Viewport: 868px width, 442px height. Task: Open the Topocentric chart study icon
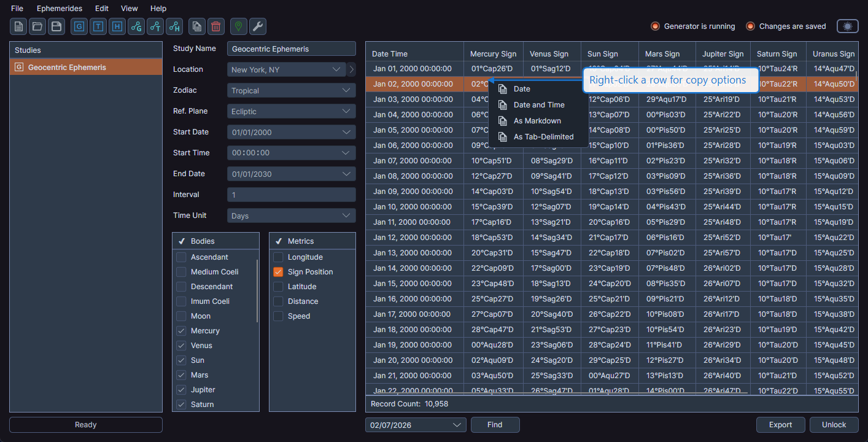[98, 26]
